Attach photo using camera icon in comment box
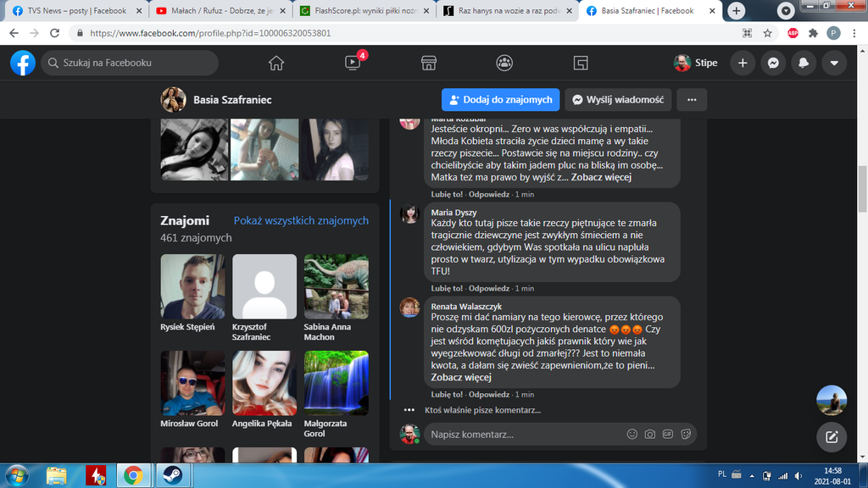The width and height of the screenshot is (868, 488). click(x=650, y=435)
